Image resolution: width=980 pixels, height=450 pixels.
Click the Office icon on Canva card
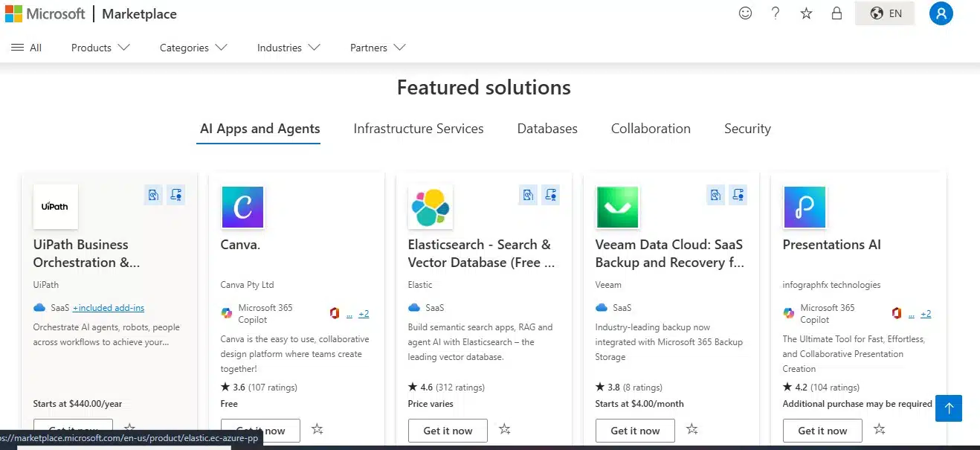point(335,313)
